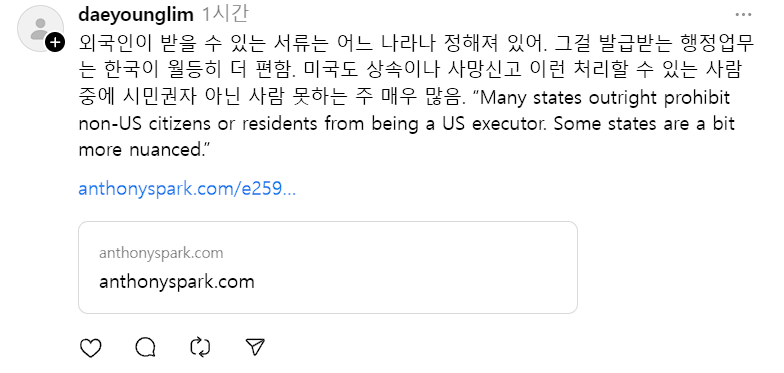The image size is (784, 373).
Task: Like the post with the heart icon
Action: click(90, 348)
